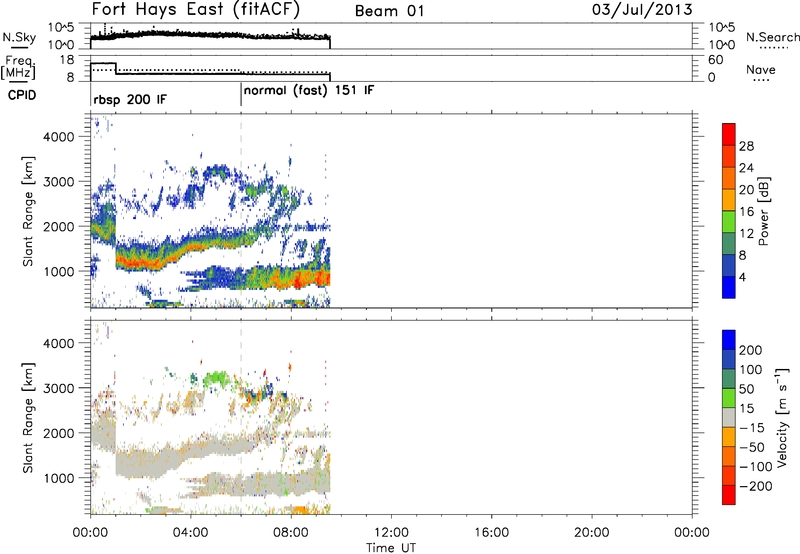Click the dashed CPID change line in power panel
Viewport: 800px width, 554px height.
[241, 212]
